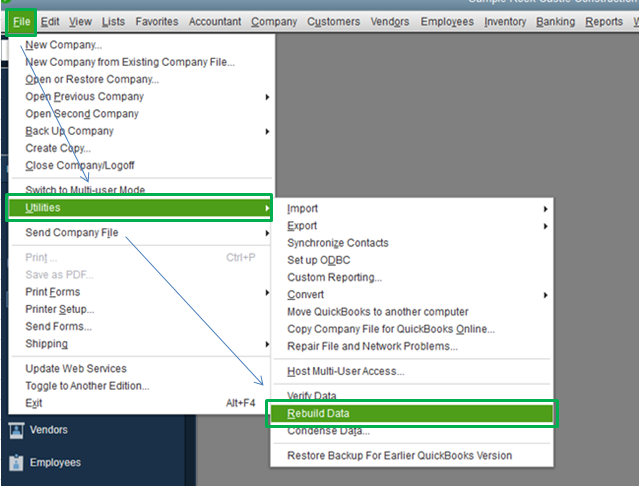Open the Company menu
639x486 pixels.
pyautogui.click(x=274, y=22)
